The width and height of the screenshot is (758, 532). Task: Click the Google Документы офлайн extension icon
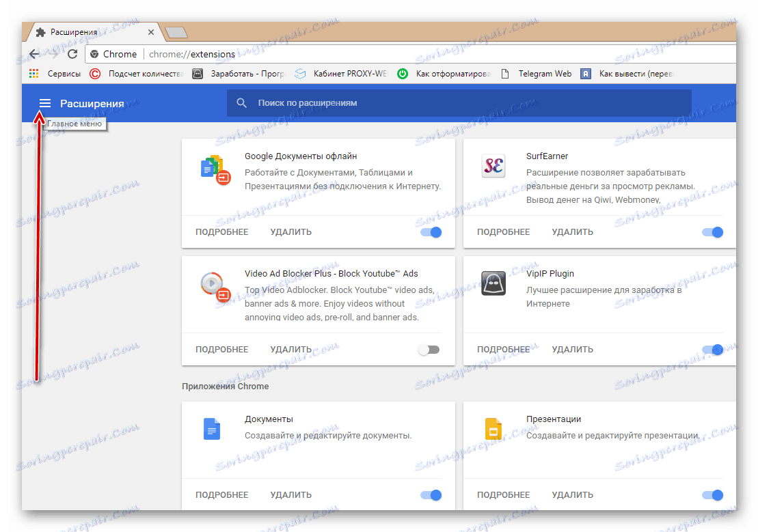215,169
